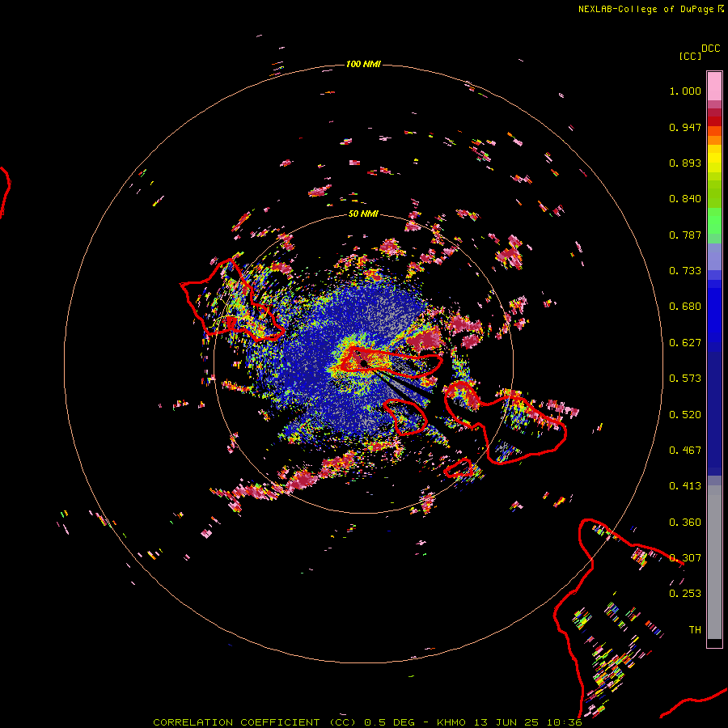Select the 0.573 scale value

pyautogui.click(x=685, y=379)
